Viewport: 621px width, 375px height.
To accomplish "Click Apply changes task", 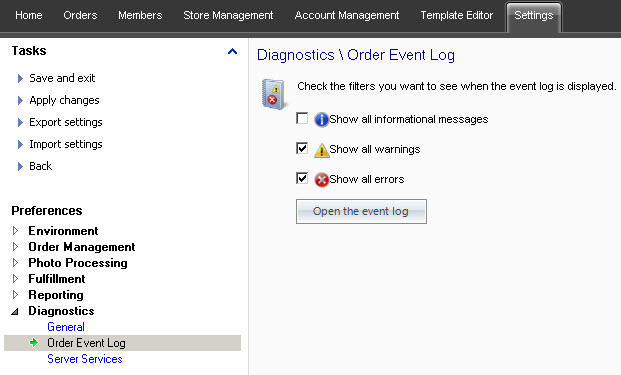I will click(64, 101).
